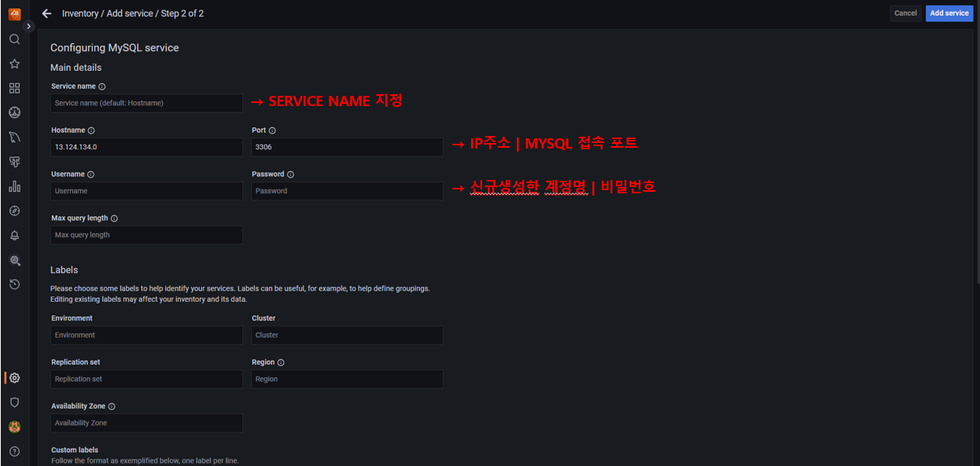Show info tooltip for Password

coord(290,174)
